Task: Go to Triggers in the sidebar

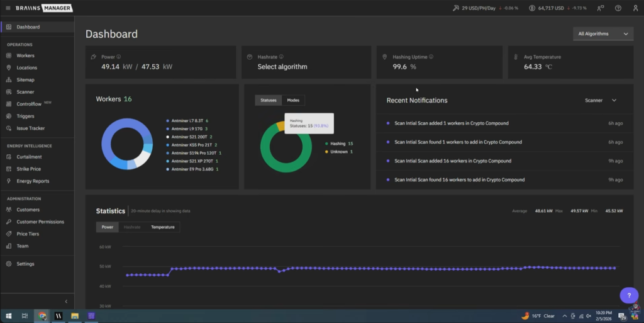Action: (x=25, y=116)
